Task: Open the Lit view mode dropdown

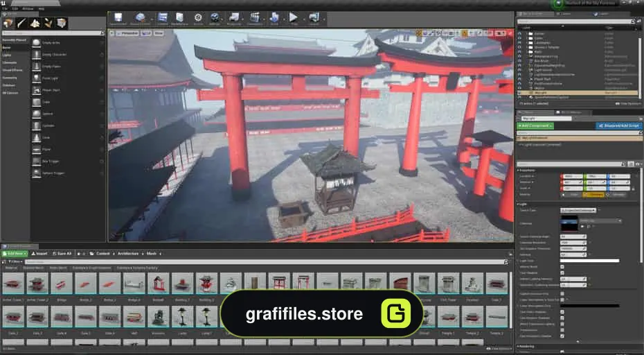Action: (146, 33)
